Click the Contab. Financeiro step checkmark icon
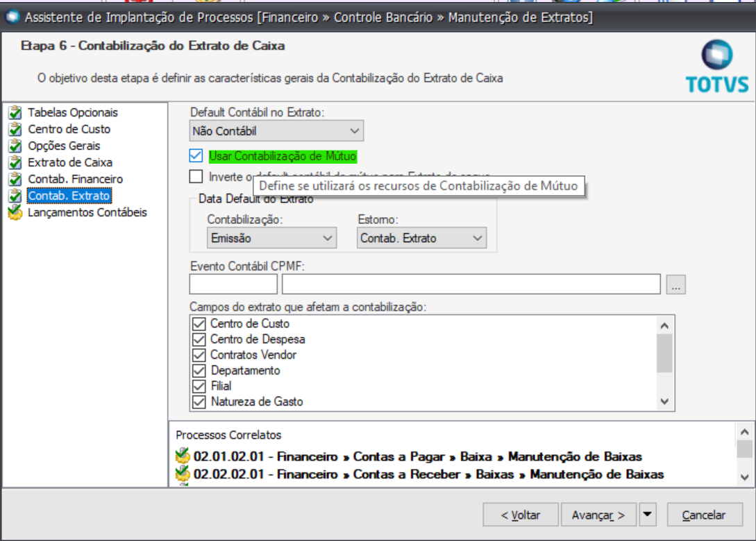The width and height of the screenshot is (756, 541). pos(15,179)
